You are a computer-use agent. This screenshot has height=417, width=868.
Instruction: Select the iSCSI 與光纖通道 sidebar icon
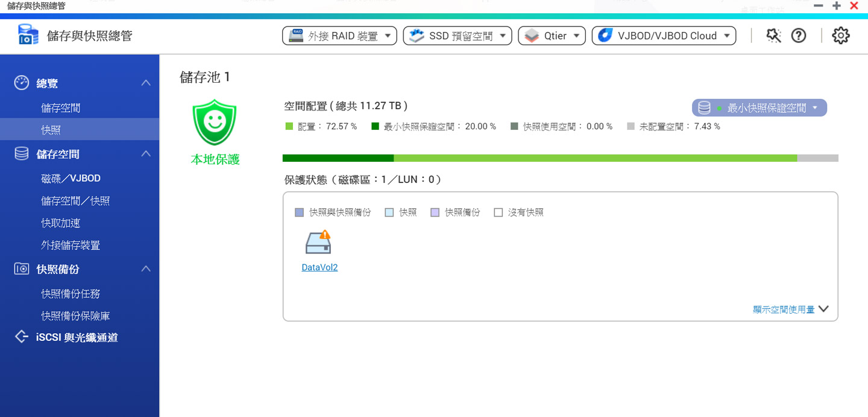click(21, 337)
